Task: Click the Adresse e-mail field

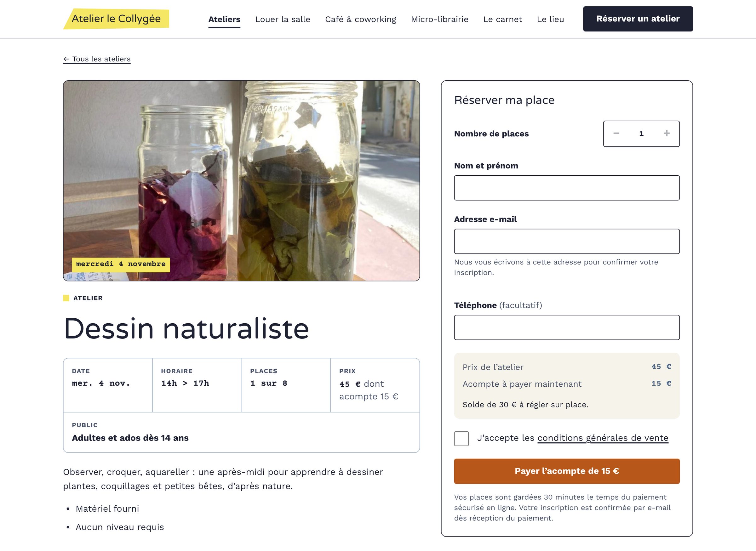Action: click(x=566, y=241)
